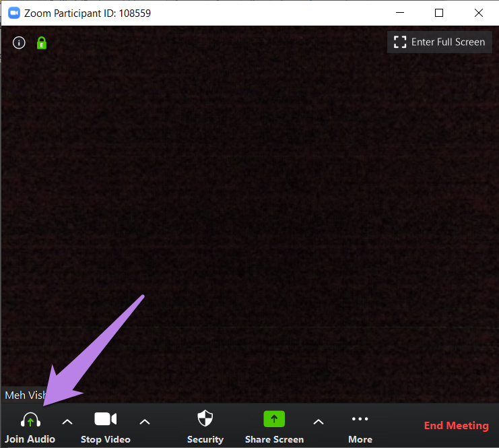The image size is (499, 448).
Task: Close the Zoom meeting window
Action: pos(479,13)
